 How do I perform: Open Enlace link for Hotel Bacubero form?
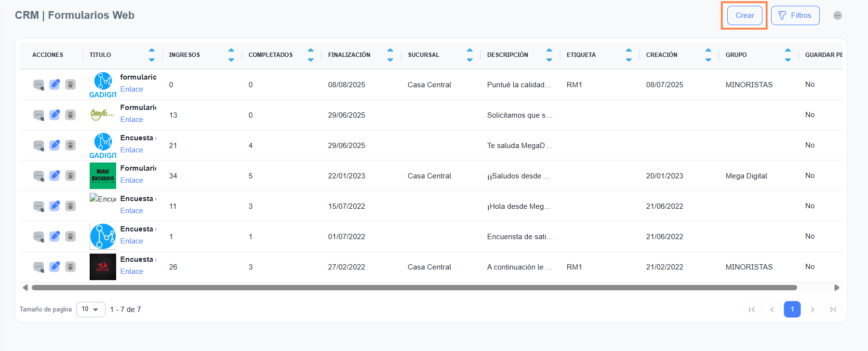(132, 180)
